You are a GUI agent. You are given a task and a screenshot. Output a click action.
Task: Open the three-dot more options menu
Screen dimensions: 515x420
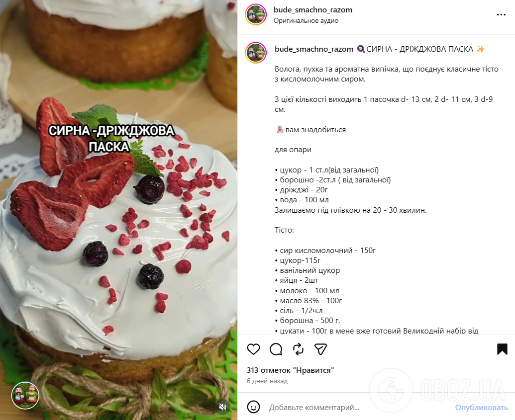(x=501, y=15)
